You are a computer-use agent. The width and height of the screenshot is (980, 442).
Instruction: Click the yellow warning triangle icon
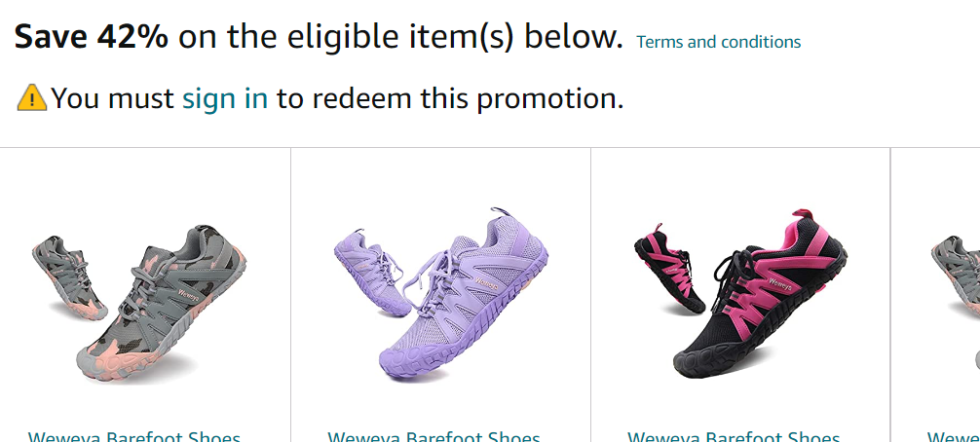32,98
